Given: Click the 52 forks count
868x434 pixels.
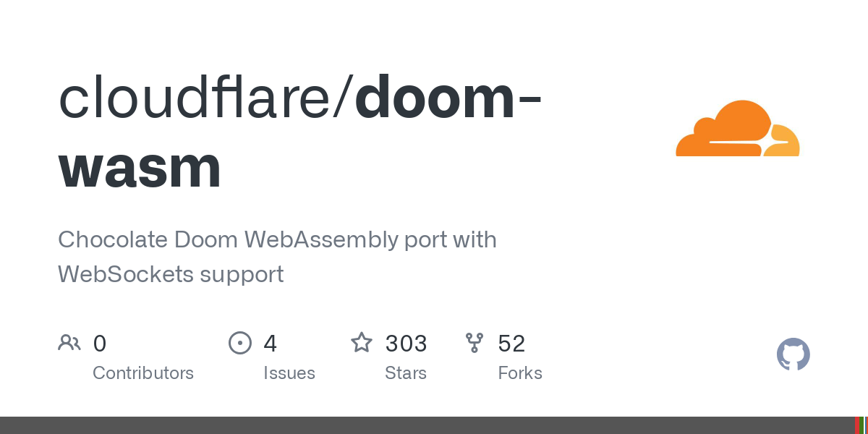Looking at the screenshot, I should pyautogui.click(x=511, y=343).
